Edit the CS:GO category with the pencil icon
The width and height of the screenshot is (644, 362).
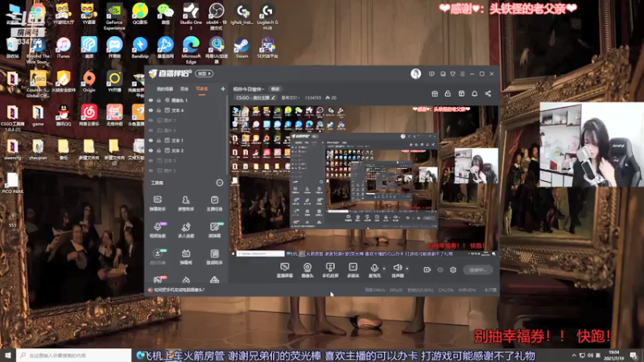click(x=273, y=97)
